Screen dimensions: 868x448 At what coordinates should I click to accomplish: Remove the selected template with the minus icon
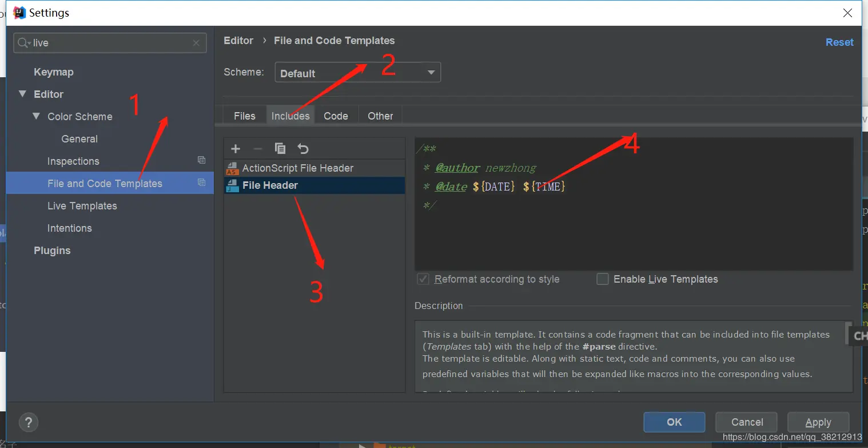[x=258, y=149]
